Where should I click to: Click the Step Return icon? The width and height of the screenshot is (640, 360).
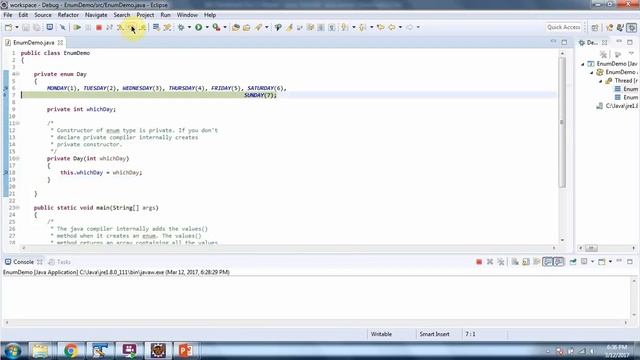[142, 27]
